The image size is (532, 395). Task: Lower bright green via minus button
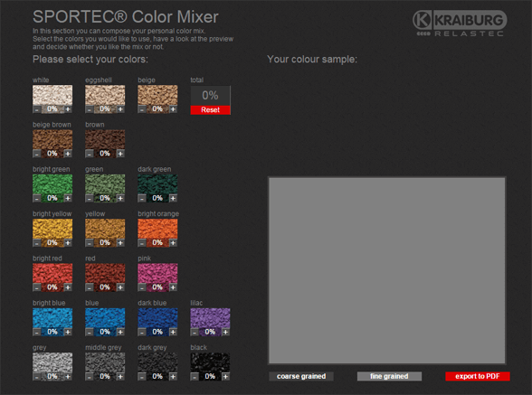pyautogui.click(x=36, y=198)
